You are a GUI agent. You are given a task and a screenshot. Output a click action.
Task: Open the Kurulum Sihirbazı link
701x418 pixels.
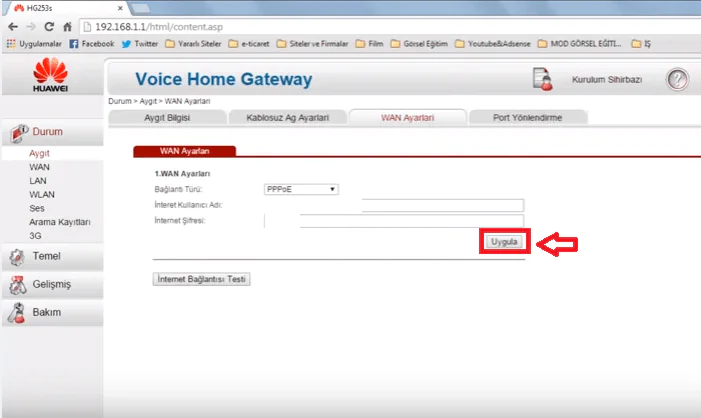tap(607, 80)
